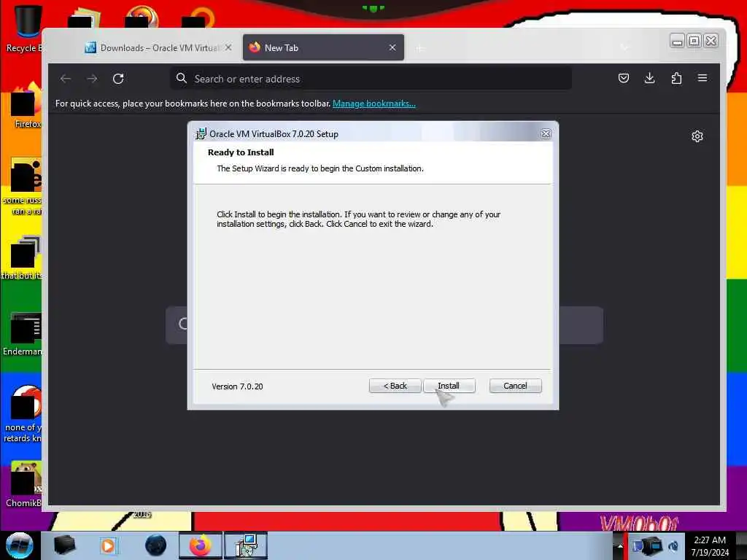The width and height of the screenshot is (747, 560).
Task: Click the browser back arrow
Action: [x=66, y=79]
